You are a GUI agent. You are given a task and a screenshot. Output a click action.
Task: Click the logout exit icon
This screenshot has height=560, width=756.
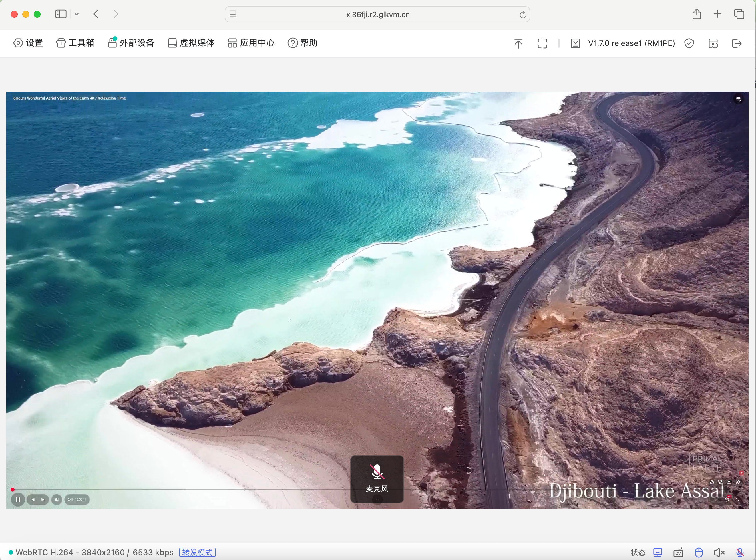click(736, 43)
